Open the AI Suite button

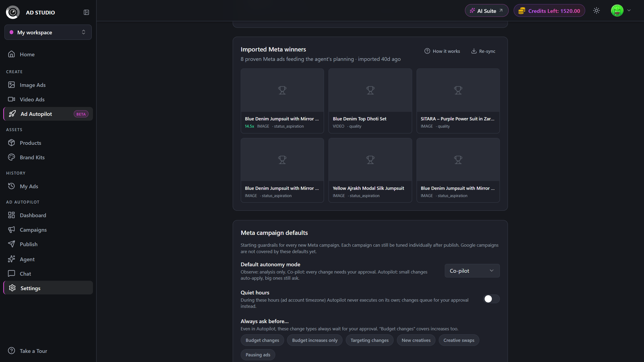coord(486,11)
